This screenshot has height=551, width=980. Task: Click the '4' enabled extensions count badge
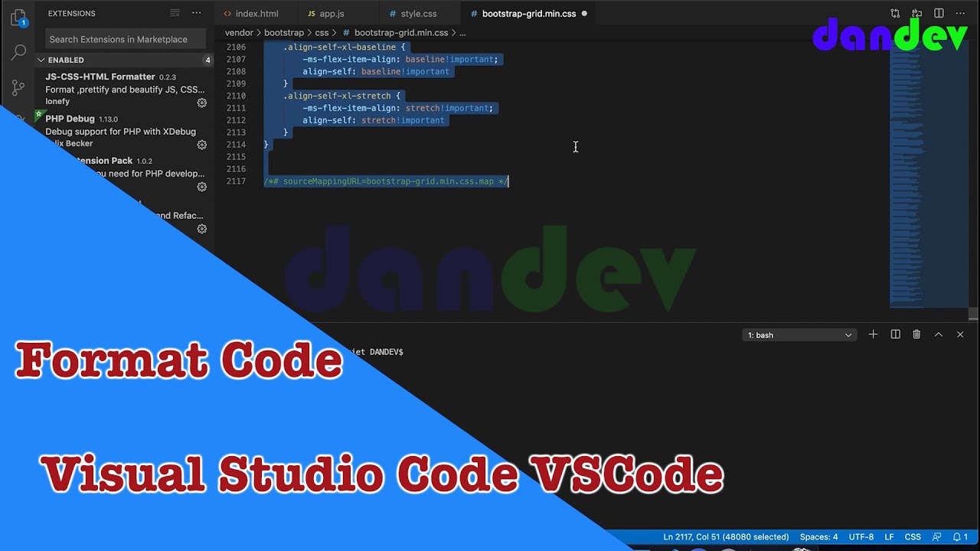pyautogui.click(x=207, y=60)
